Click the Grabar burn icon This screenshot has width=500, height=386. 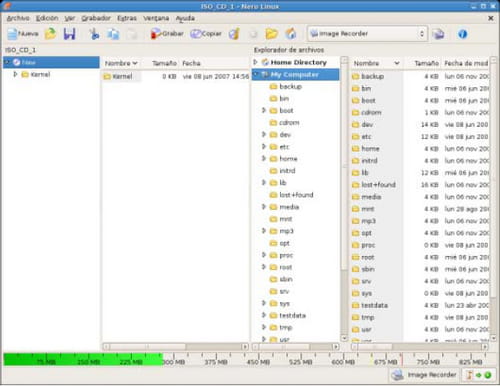pos(167,34)
